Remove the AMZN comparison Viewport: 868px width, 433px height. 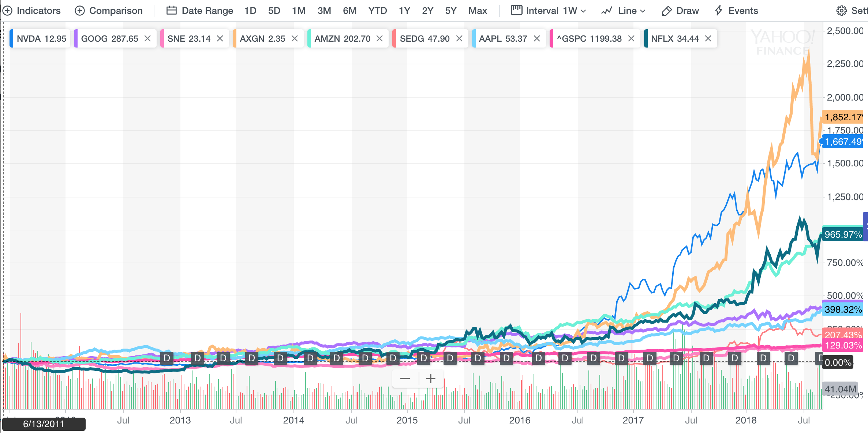[379, 38]
